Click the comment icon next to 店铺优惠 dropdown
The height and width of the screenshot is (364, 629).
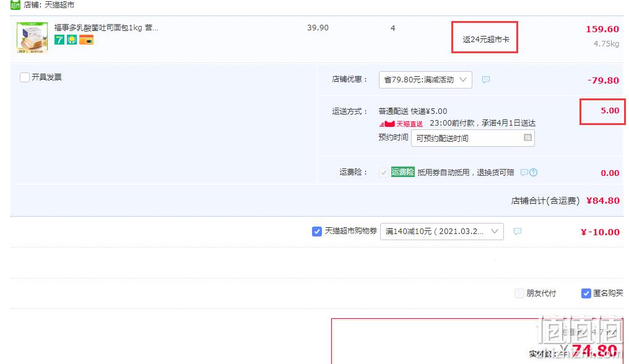(x=486, y=80)
